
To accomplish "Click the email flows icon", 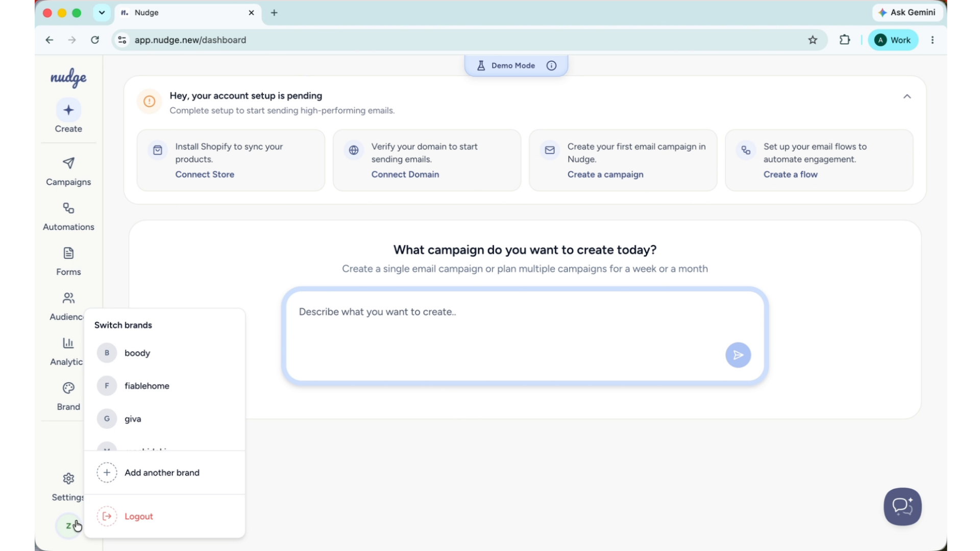I will 746,150.
